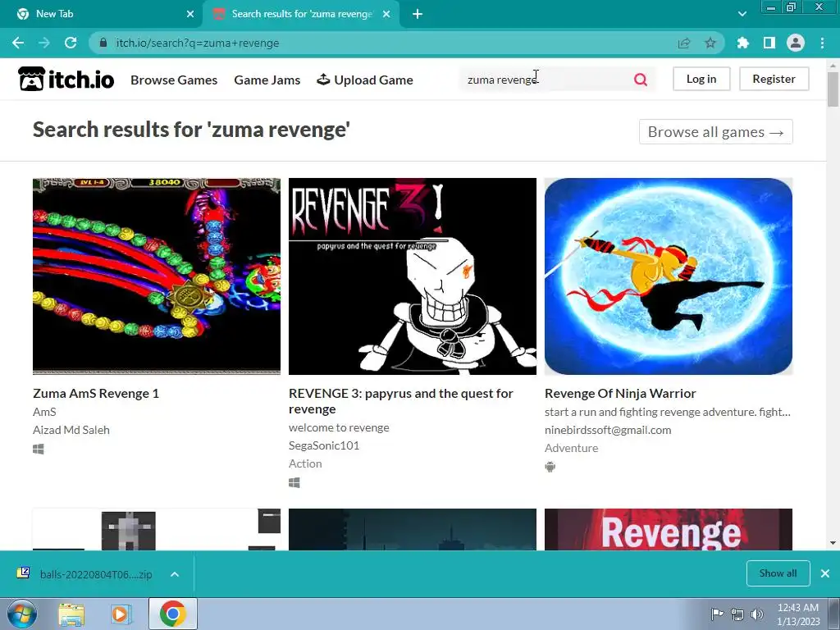Open author SegaSonic101
Viewport: 840px width, 630px height.
pos(324,445)
